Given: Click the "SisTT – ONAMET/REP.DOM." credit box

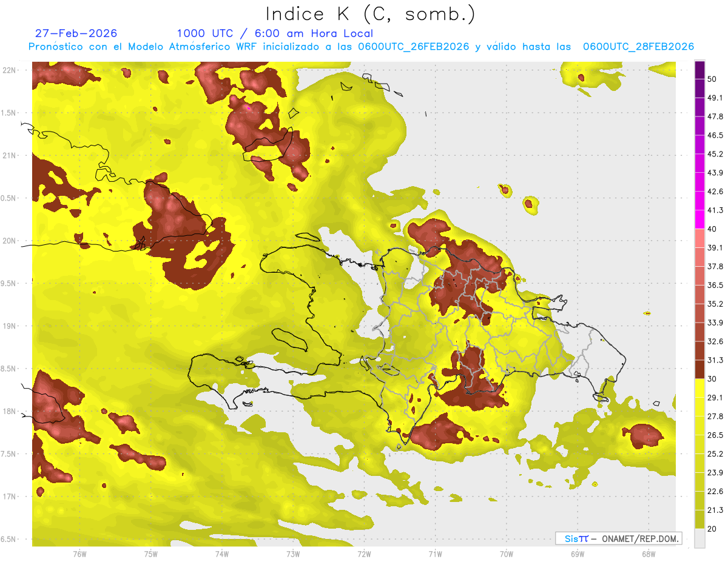Looking at the screenshot, I should [x=618, y=538].
